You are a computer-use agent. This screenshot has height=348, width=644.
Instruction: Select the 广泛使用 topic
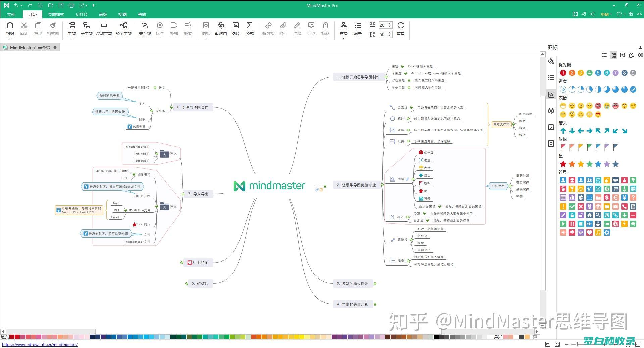click(x=498, y=186)
